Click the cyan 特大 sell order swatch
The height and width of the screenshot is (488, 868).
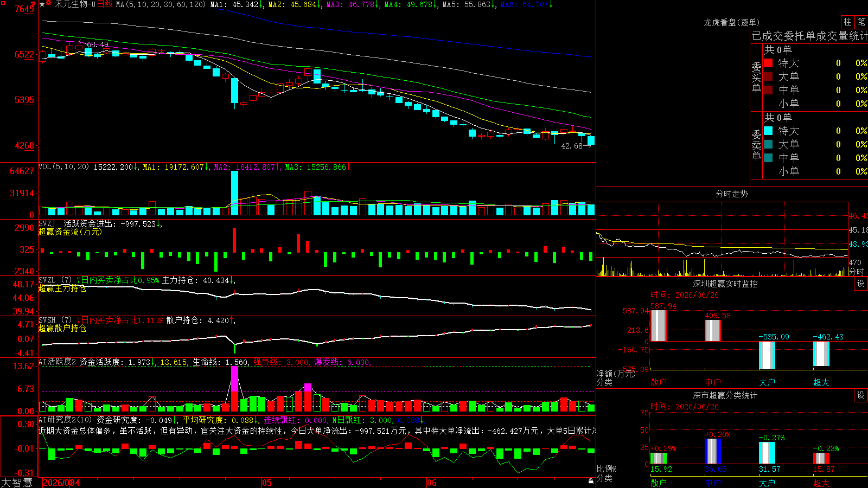coord(768,131)
